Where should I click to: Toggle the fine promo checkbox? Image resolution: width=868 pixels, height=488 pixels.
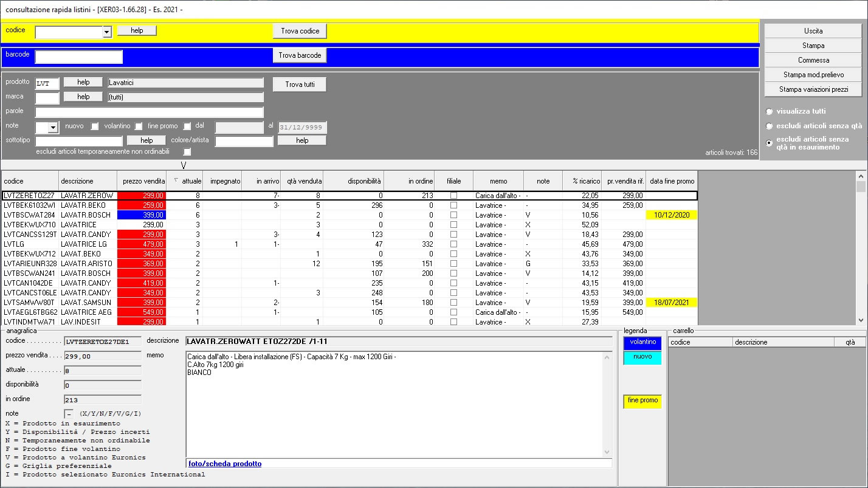tap(187, 126)
